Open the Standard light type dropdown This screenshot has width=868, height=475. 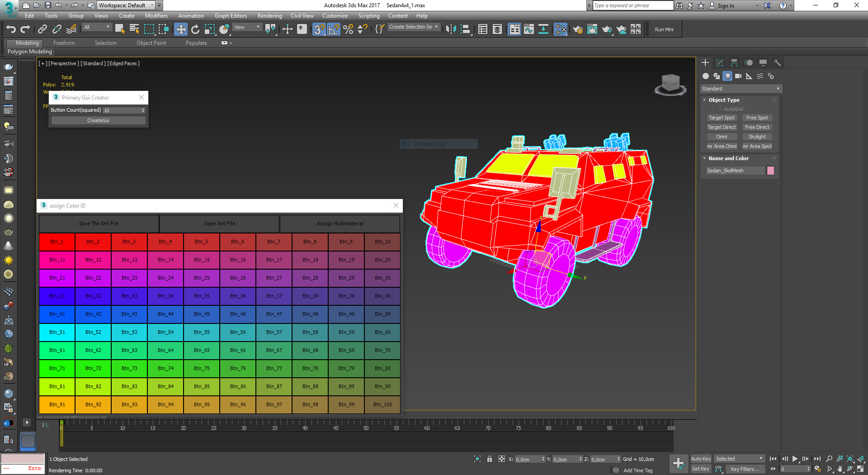(741, 89)
